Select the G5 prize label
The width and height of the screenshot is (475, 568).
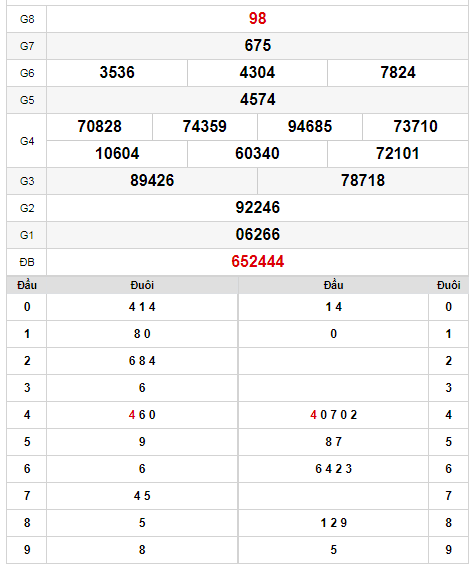click(x=27, y=100)
